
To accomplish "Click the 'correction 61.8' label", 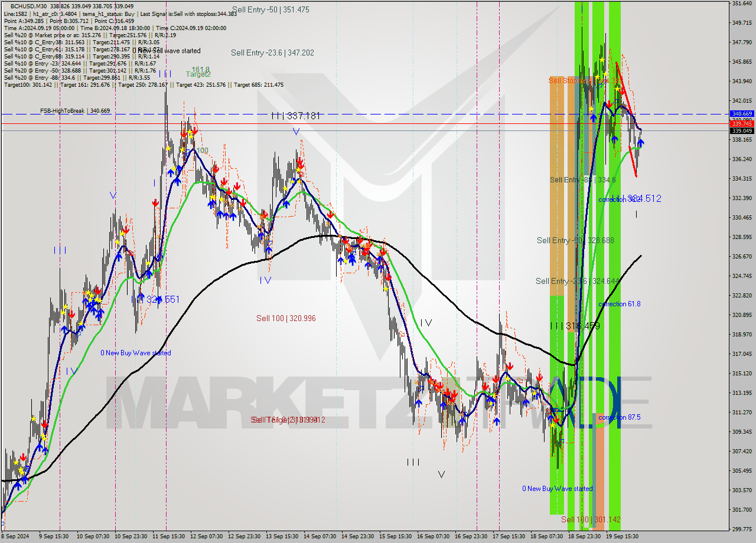I will coord(620,304).
